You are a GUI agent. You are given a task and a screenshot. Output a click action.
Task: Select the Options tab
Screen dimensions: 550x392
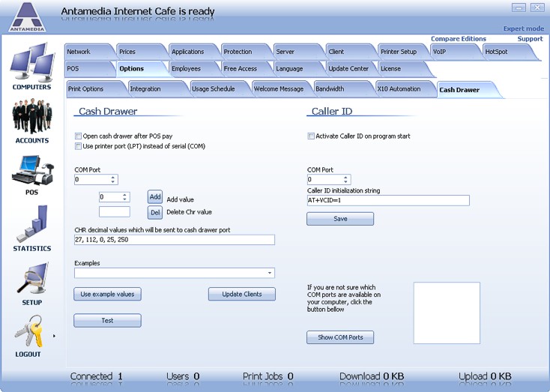[141, 69]
